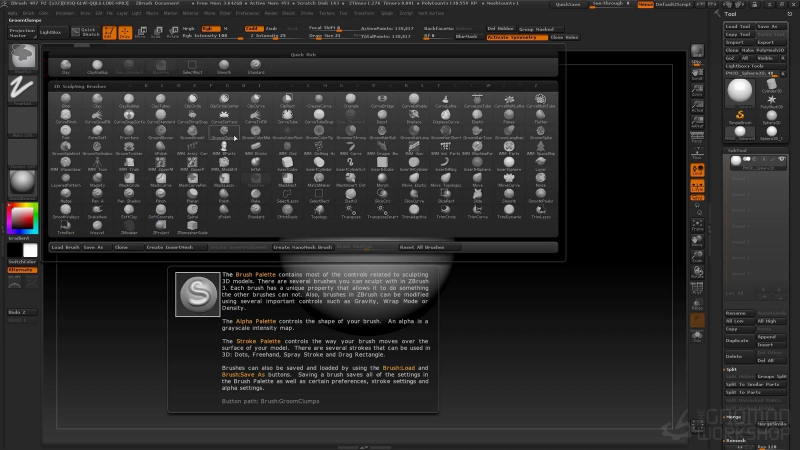This screenshot has height=450, width=800.
Task: Click the Load Brush button
Action: [x=65, y=247]
